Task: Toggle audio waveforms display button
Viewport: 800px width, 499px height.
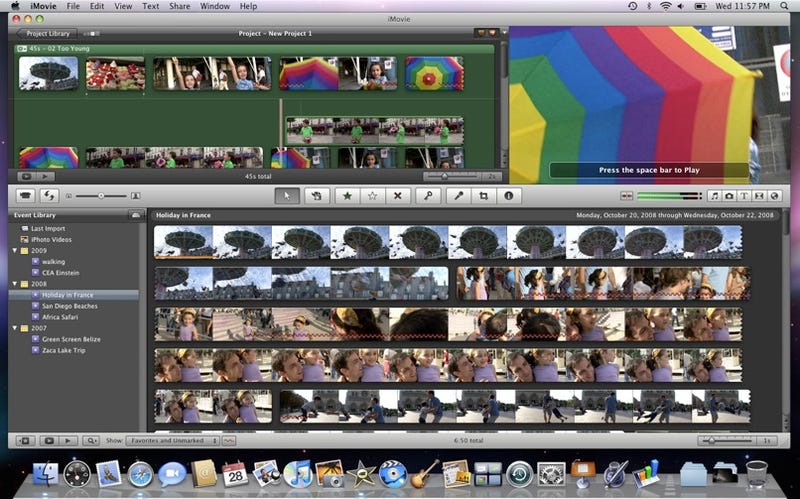Action: pyautogui.click(x=230, y=441)
